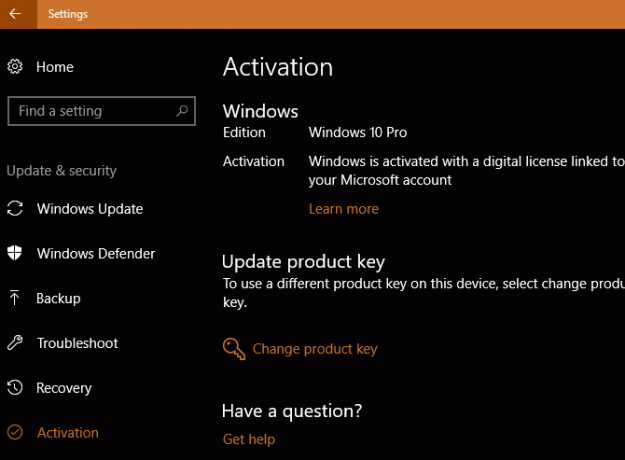Click the key icon beside Change product key
The height and width of the screenshot is (460, 625).
[234, 349]
